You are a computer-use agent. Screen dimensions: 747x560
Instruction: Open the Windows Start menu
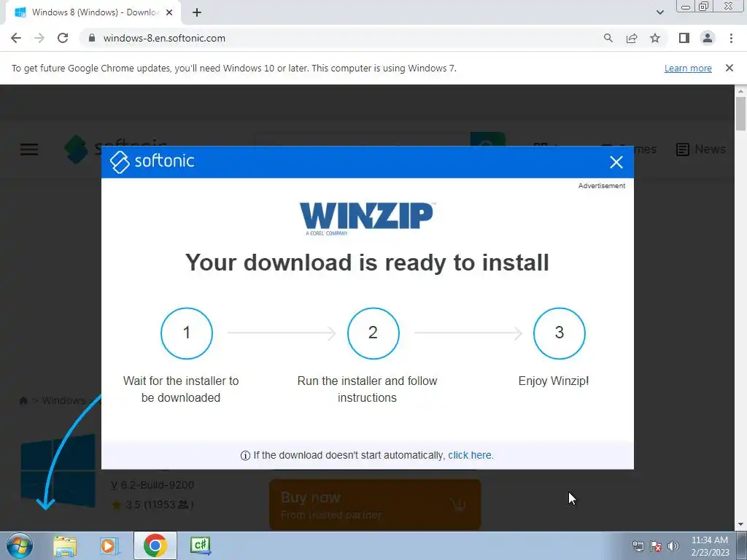tap(20, 545)
